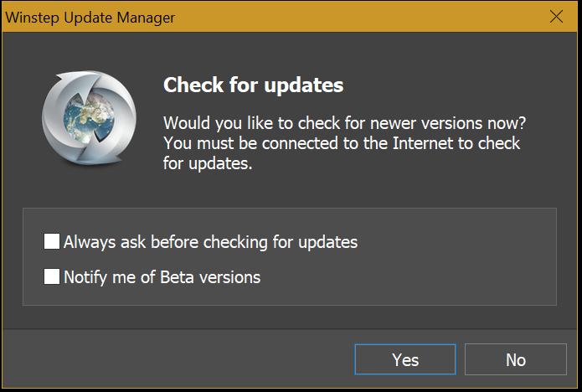This screenshot has width=582, height=392.
Task: Decline checking for updates with No
Action: pyautogui.click(x=516, y=359)
